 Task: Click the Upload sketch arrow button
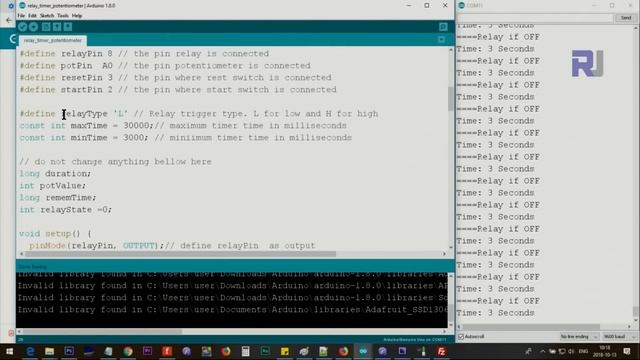(33, 27)
